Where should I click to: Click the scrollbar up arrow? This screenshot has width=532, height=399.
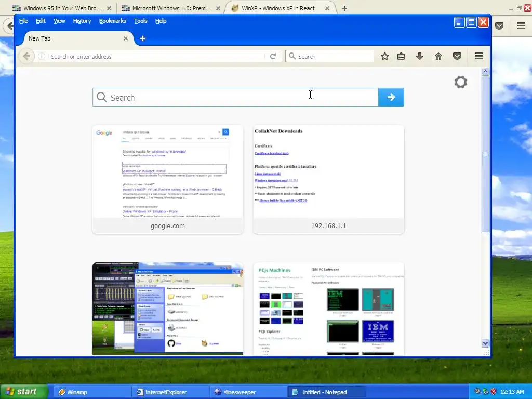pos(485,71)
